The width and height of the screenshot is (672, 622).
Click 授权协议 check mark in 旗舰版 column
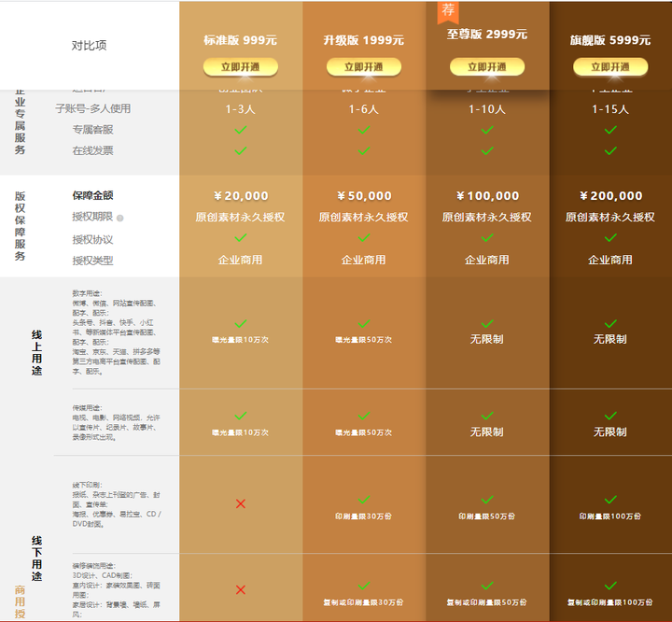(x=610, y=237)
